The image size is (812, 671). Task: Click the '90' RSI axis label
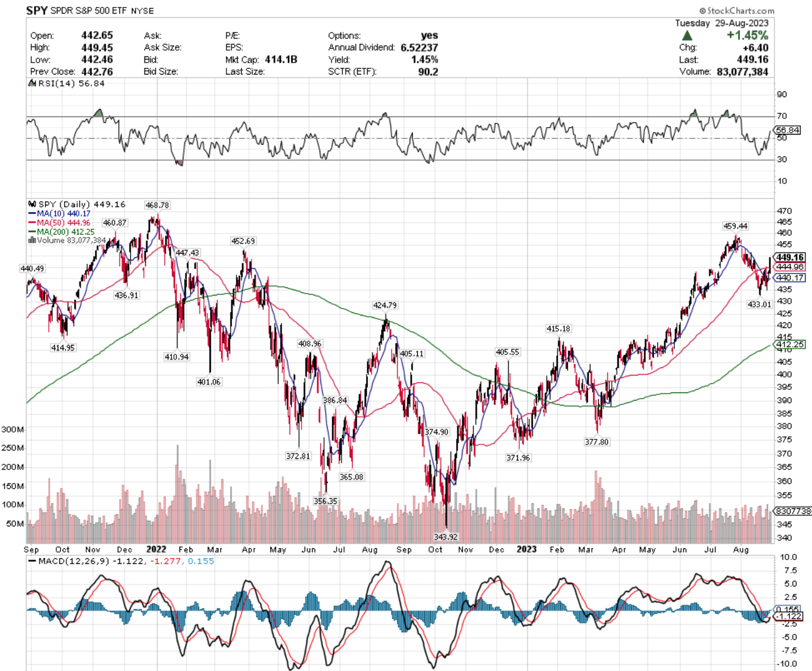(x=782, y=95)
